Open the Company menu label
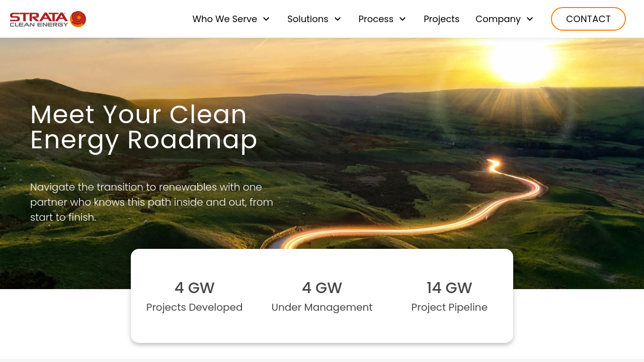The image size is (644, 362). 498,19
